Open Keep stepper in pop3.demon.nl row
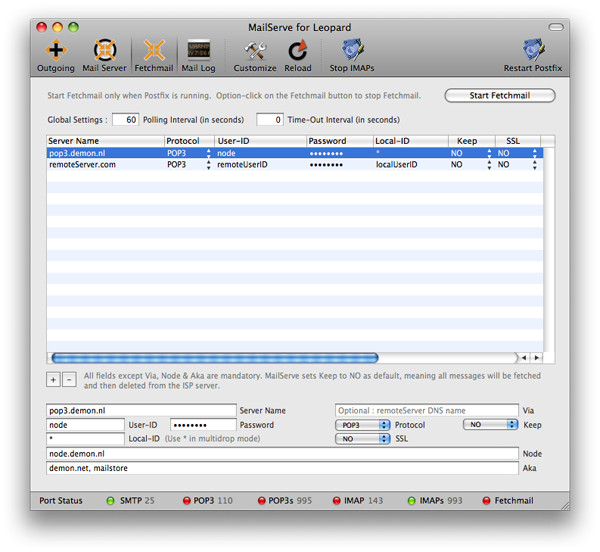This screenshot has height=552, width=600. coord(489,153)
